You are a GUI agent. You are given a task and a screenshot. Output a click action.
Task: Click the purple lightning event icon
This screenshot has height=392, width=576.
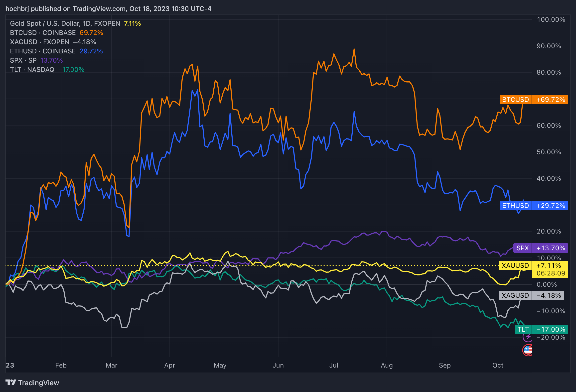tap(528, 337)
